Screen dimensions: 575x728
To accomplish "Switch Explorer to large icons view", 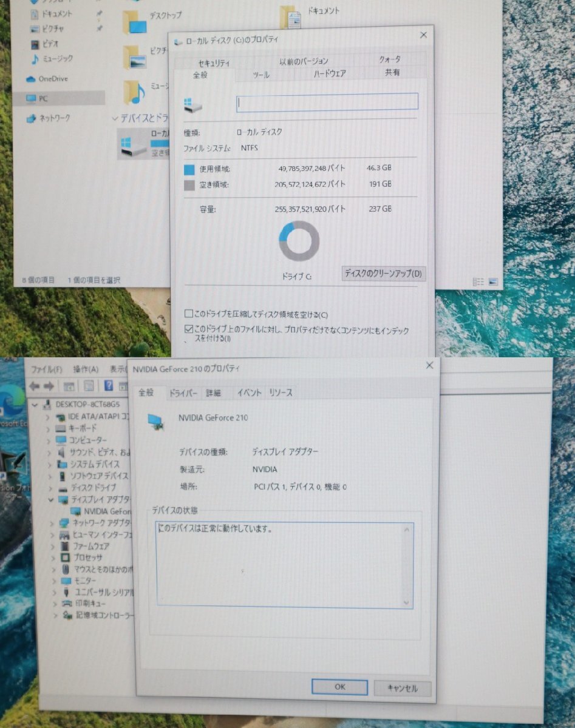I will pyautogui.click(x=493, y=281).
